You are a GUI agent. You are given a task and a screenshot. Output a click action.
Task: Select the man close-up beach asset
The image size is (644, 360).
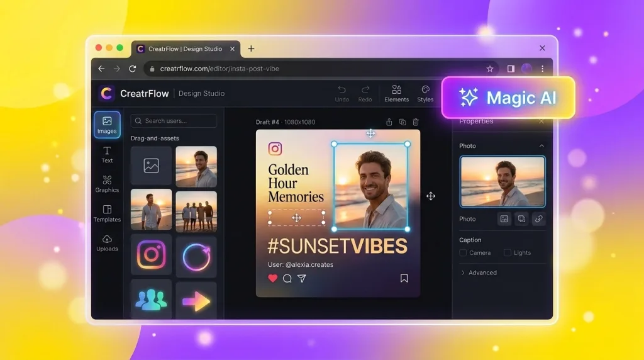tap(196, 166)
